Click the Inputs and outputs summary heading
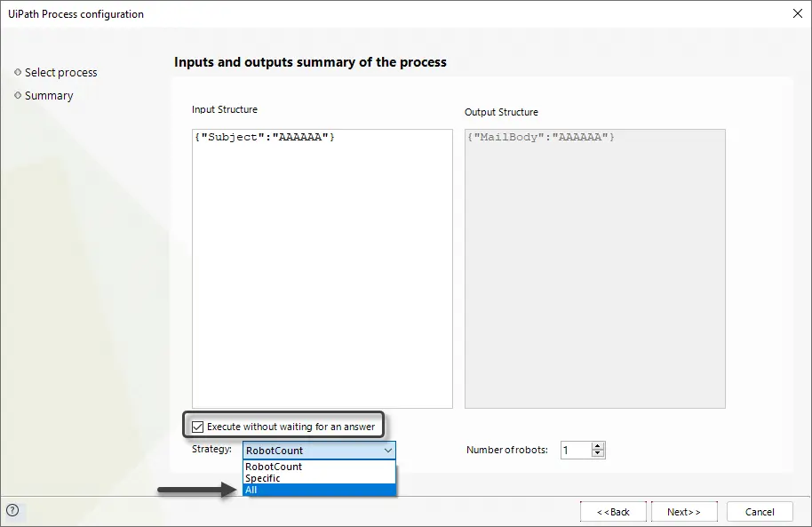The image size is (812, 527). (310, 62)
